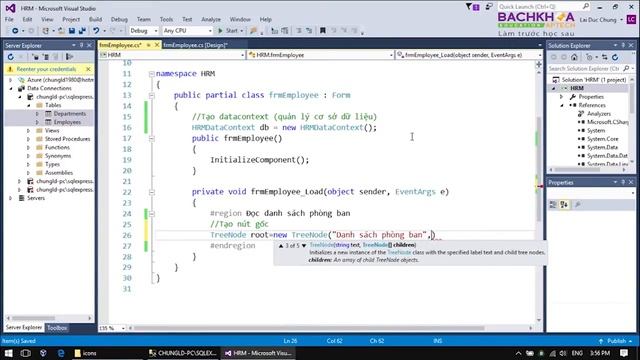
Task: Collapse the region outline on line 24
Action: click(x=151, y=213)
